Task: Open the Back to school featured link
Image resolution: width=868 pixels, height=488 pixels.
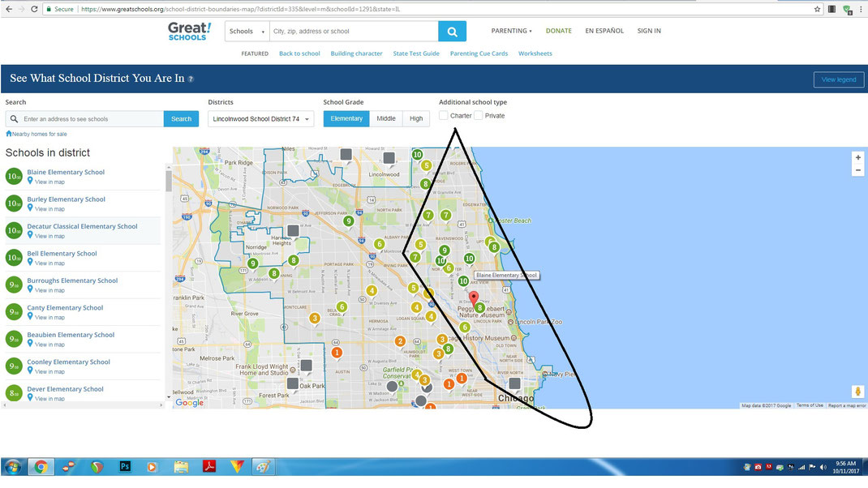Action: click(x=299, y=54)
